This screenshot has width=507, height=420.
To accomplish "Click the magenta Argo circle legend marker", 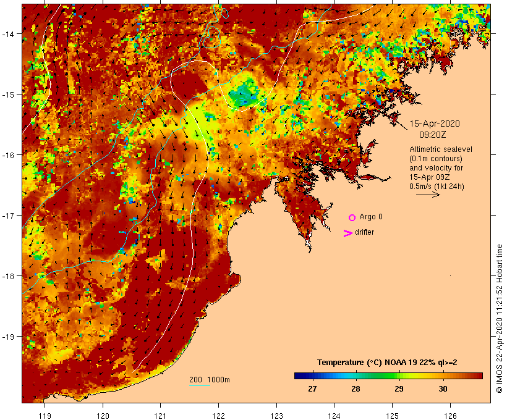I will [352, 217].
